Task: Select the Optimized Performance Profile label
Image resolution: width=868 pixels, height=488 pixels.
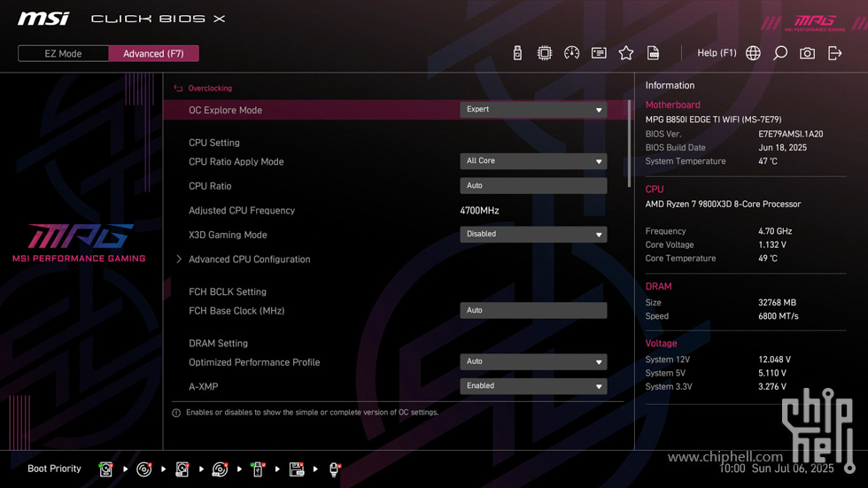Action: pyautogui.click(x=254, y=362)
